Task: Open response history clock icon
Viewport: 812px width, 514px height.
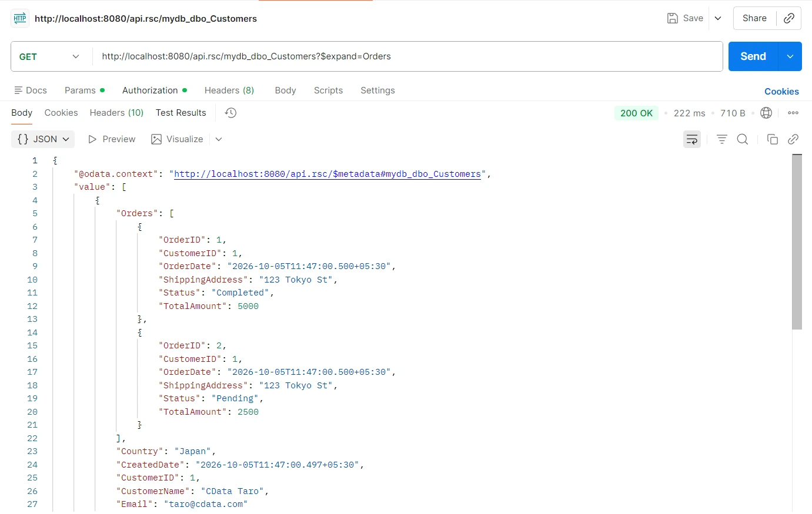Action: point(230,113)
